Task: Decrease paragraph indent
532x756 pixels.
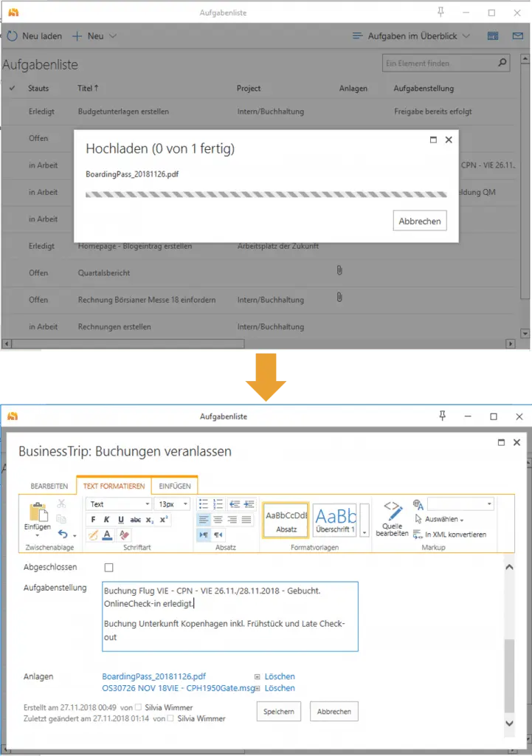Action: point(235,504)
